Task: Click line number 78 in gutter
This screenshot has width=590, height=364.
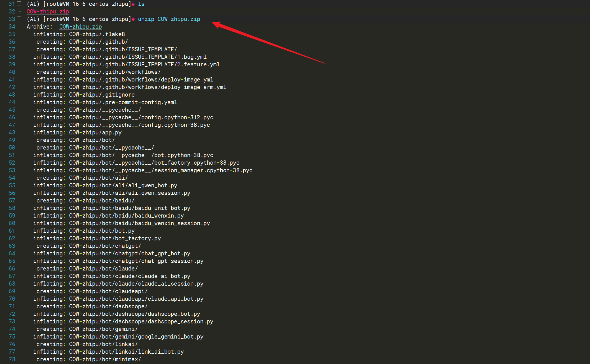Action: coord(12,359)
